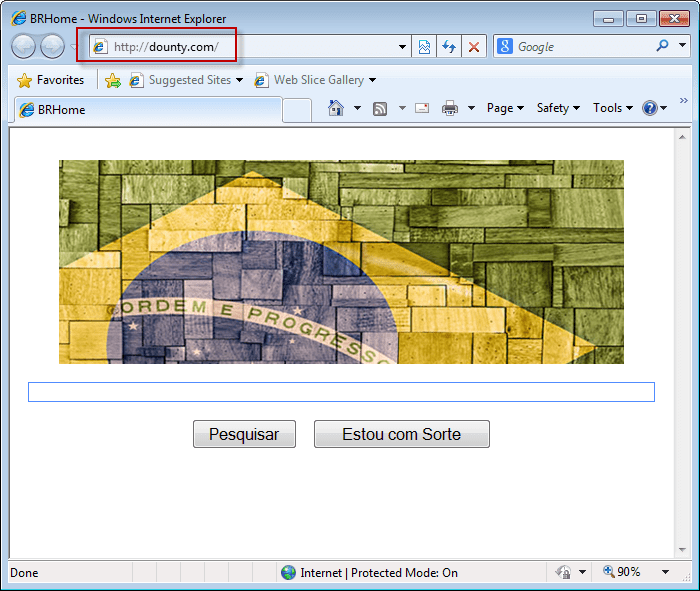Open the Tools menu

coord(612,108)
